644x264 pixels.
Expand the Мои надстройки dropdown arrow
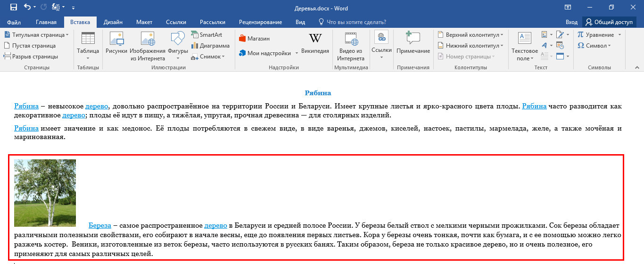click(297, 53)
